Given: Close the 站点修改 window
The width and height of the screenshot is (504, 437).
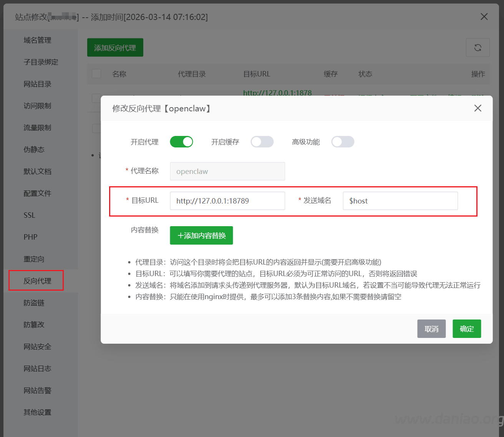Looking at the screenshot, I should tap(484, 17).
